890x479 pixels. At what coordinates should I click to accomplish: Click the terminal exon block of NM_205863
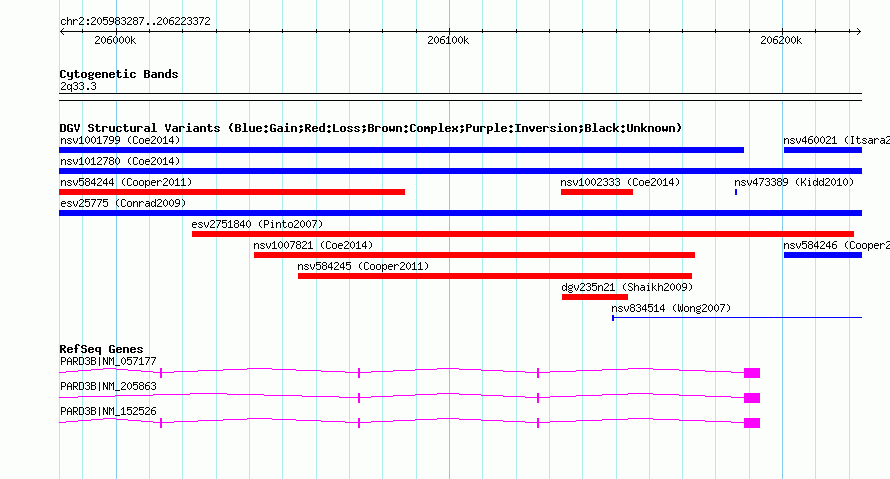(752, 398)
